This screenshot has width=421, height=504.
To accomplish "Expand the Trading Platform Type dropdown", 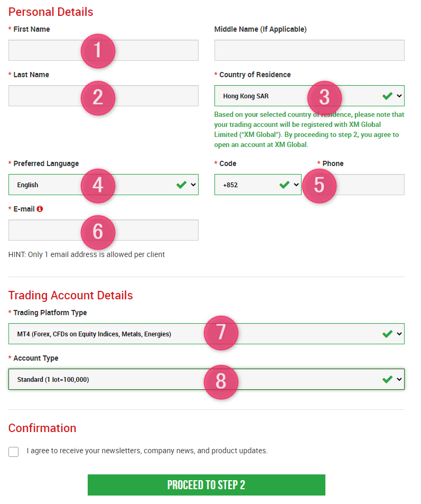I will click(207, 334).
